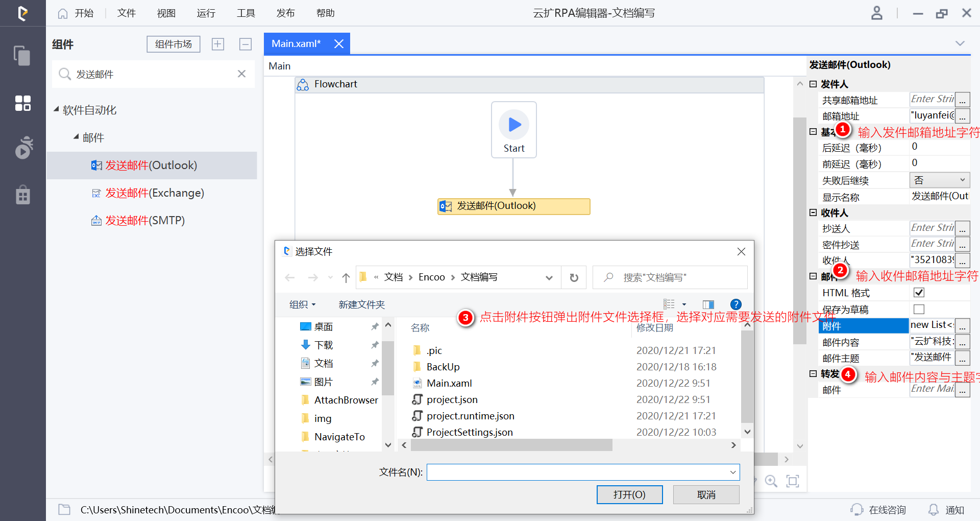Expand all components with plus icon

click(x=218, y=44)
